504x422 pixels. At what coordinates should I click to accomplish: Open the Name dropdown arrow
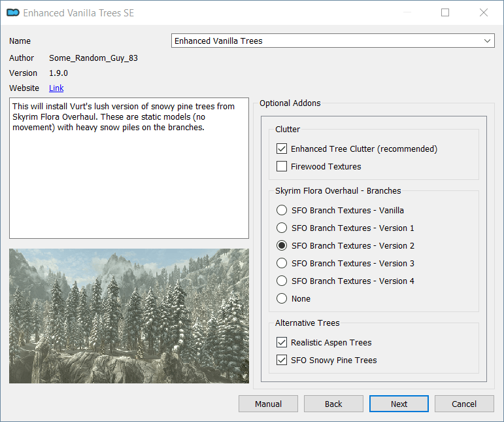tap(487, 41)
